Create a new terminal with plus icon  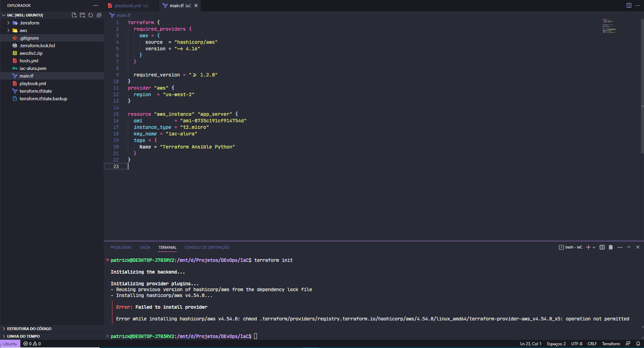[x=588, y=247]
